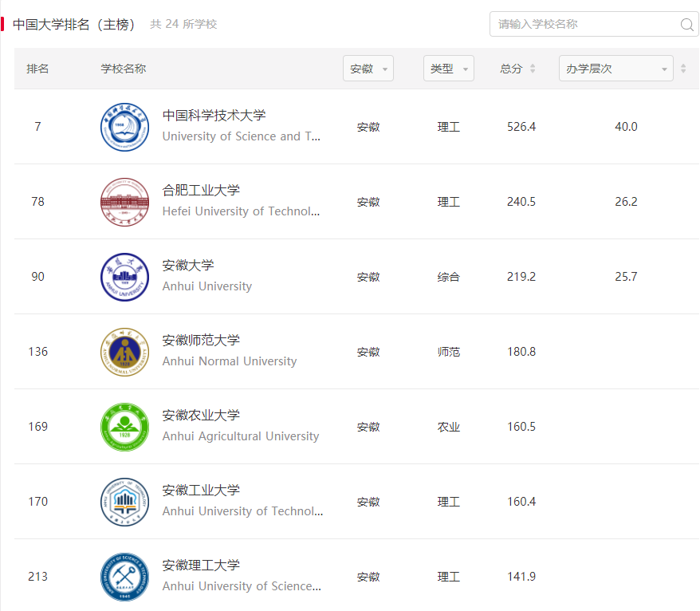Click the Anhui University logo
The width and height of the screenshot is (700, 611).
pos(124,277)
